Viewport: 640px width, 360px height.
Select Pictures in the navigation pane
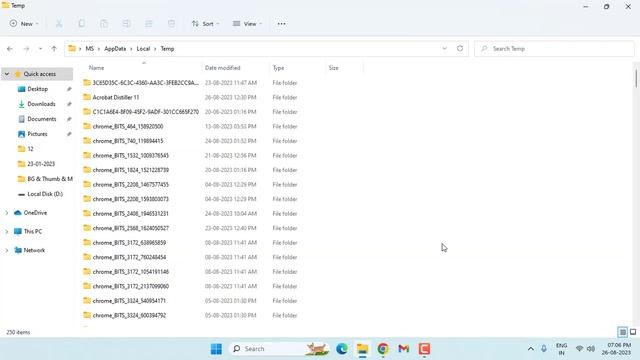coord(37,134)
